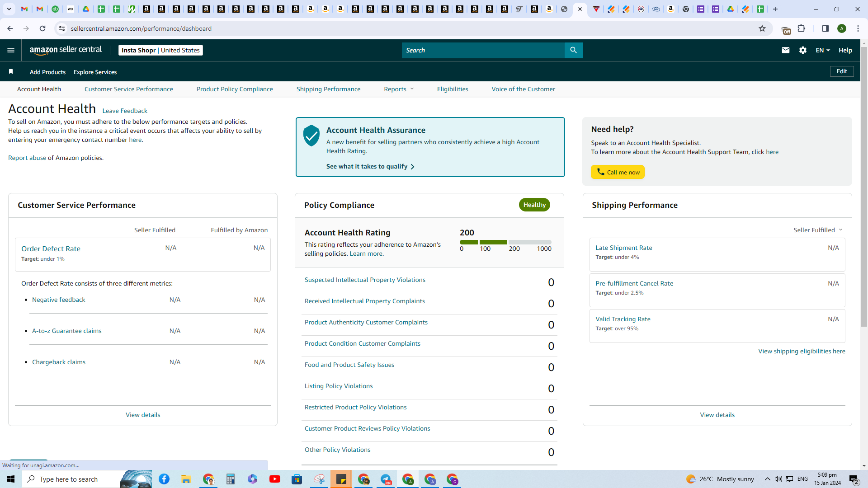The image size is (868, 488).
Task: Click the Chrome profile avatar
Action: coord(842,28)
